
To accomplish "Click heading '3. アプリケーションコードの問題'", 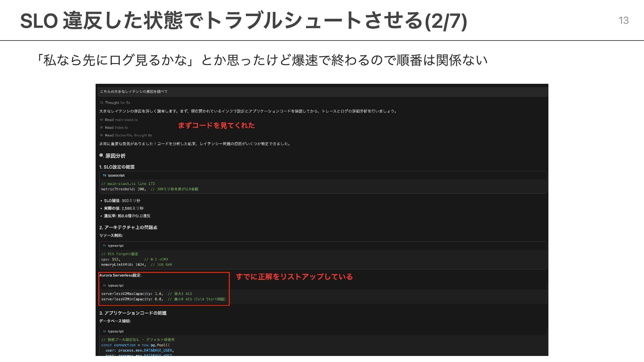I will point(133,313).
